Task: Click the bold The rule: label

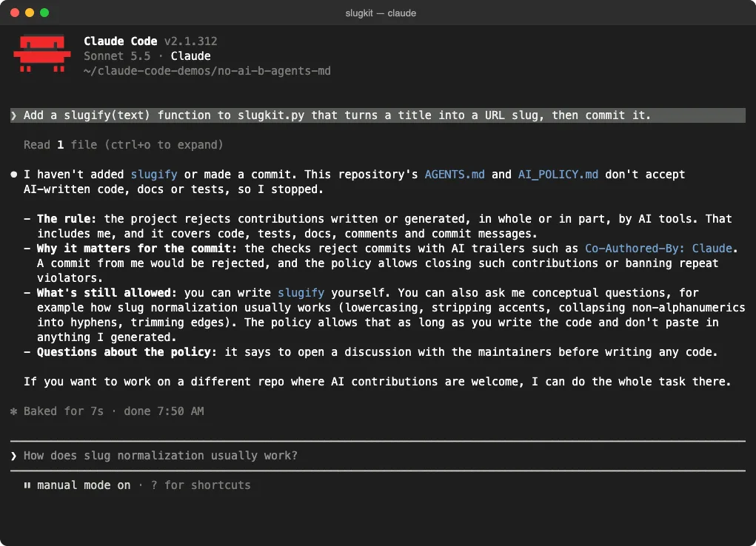Action: point(67,219)
